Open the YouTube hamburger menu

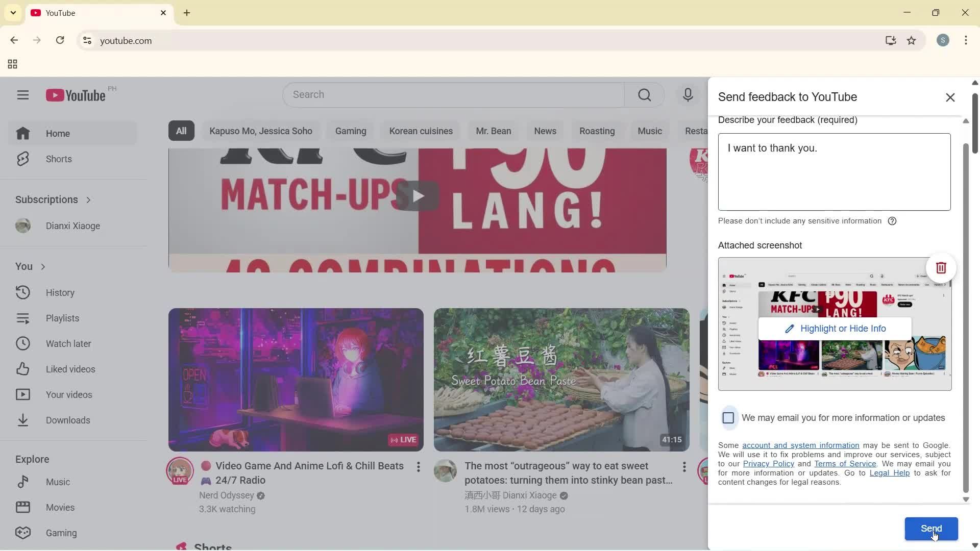23,94
